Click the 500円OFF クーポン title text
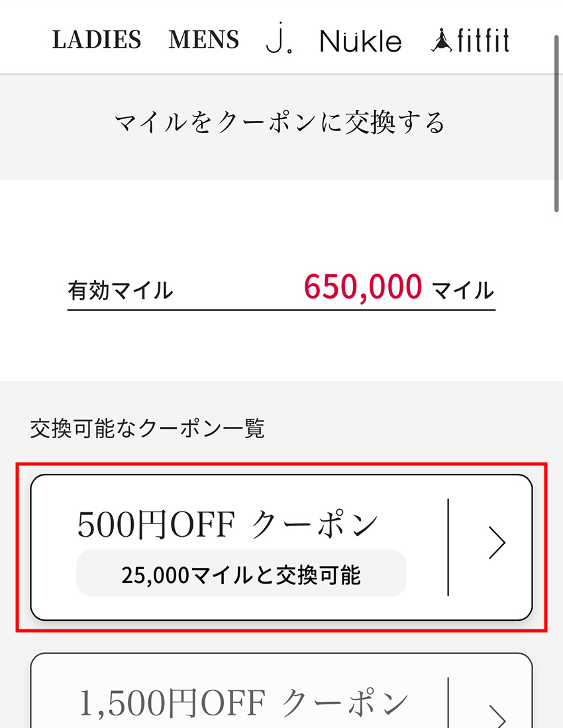This screenshot has width=563, height=728. [228, 525]
